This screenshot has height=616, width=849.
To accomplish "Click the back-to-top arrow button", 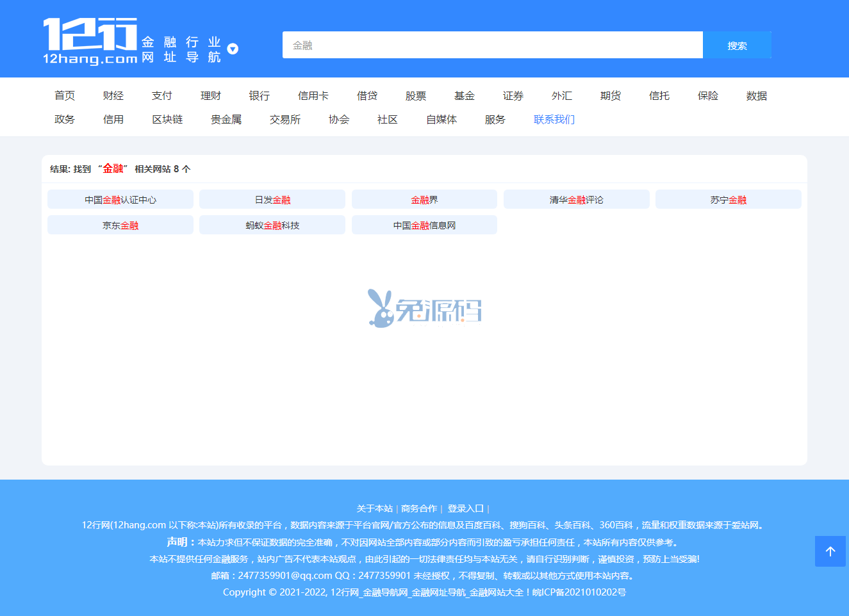I will click(x=830, y=551).
